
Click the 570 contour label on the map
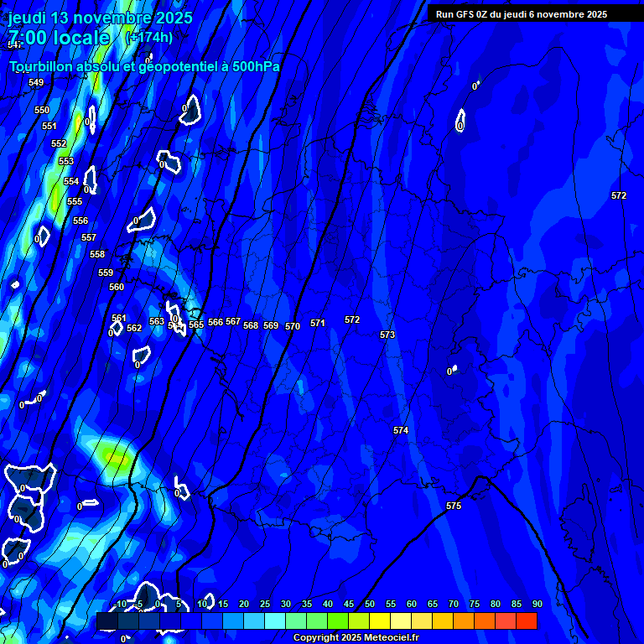pyautogui.click(x=292, y=326)
